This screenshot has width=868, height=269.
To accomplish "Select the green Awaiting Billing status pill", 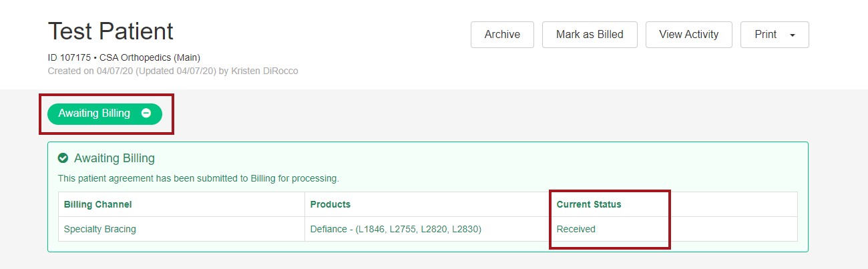I will pyautogui.click(x=95, y=113).
